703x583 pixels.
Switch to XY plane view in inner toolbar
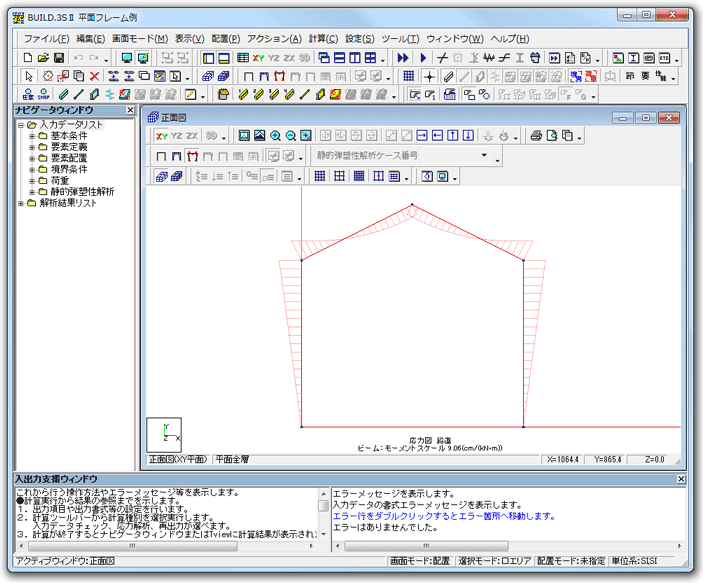point(161,136)
